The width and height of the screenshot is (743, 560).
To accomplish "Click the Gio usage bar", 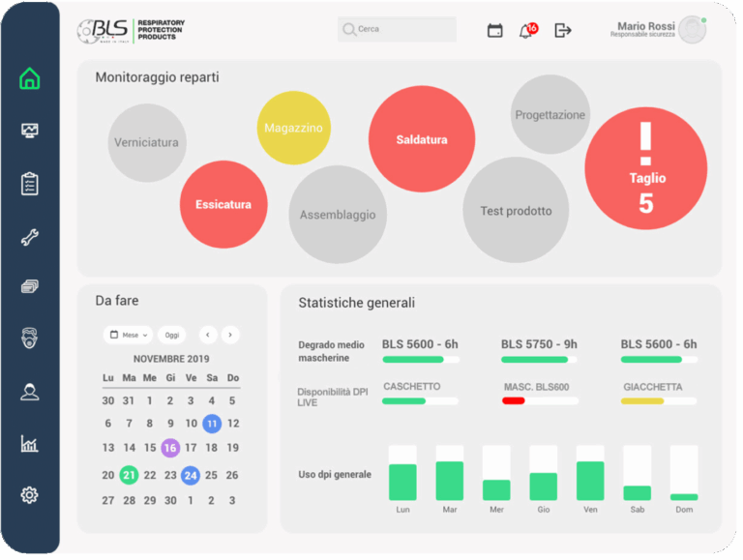I will (x=544, y=473).
